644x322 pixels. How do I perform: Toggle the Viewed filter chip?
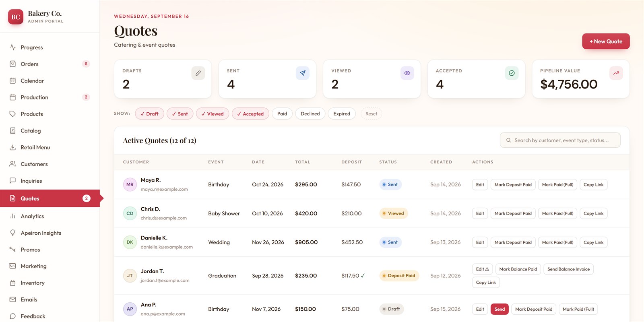[x=213, y=114]
